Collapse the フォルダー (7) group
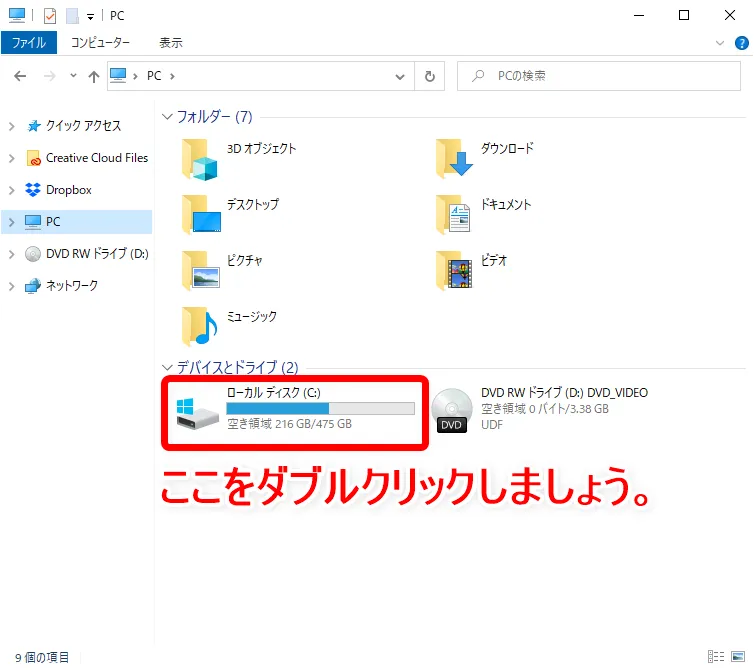Screen dimensions: 754x670 coord(167,116)
